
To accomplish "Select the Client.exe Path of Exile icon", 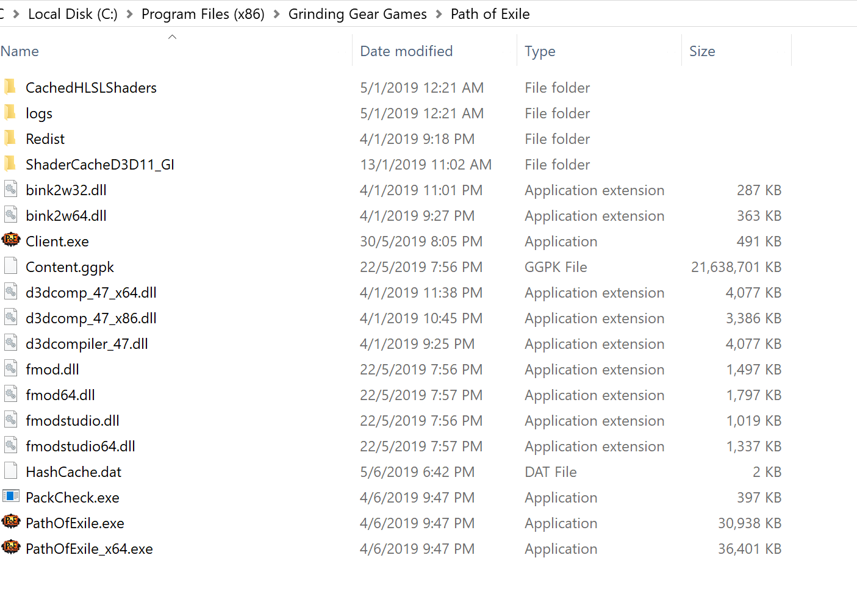I will 11,240.
